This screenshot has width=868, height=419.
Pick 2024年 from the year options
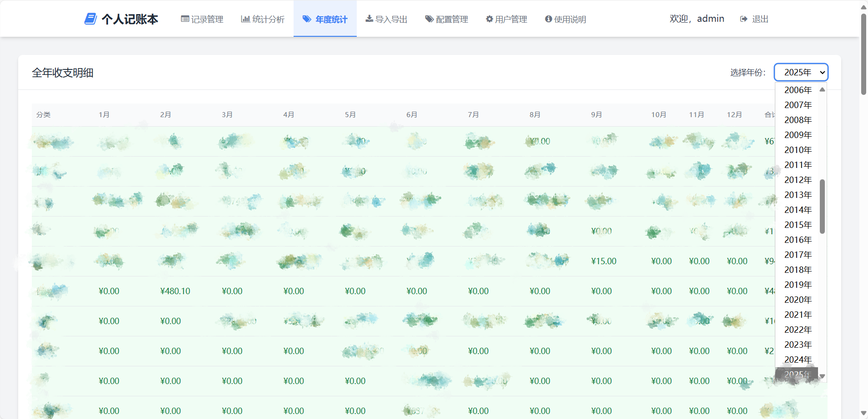[x=798, y=360]
